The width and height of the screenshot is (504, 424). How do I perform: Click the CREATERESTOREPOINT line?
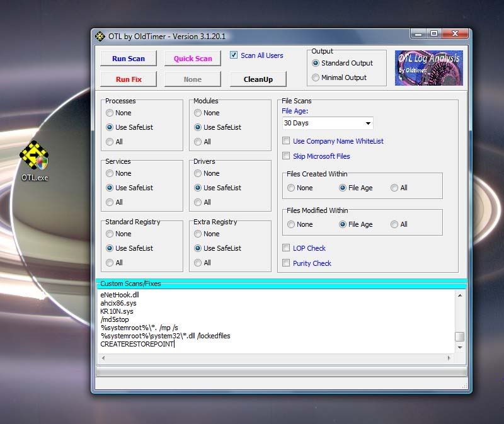(x=137, y=344)
